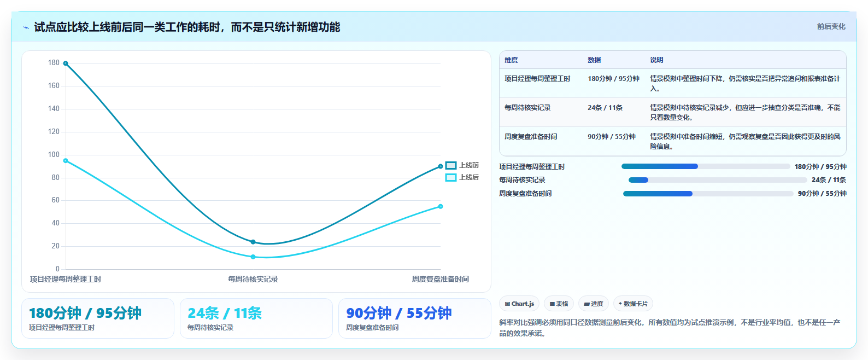Click the 上线后 data point at 95
This screenshot has width=868, height=360.
(66, 161)
